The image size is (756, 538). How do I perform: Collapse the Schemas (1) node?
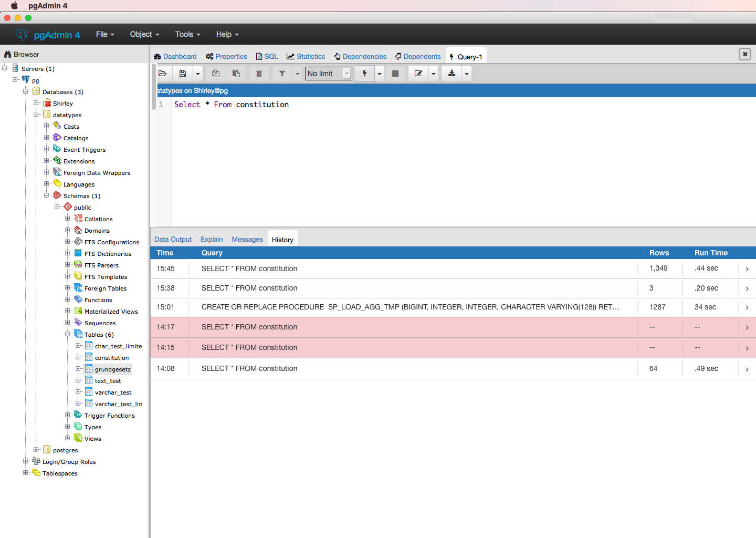pyautogui.click(x=47, y=195)
